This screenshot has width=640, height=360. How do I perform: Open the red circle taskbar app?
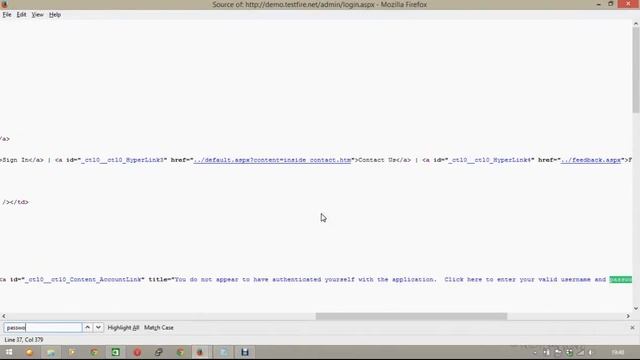(137, 352)
